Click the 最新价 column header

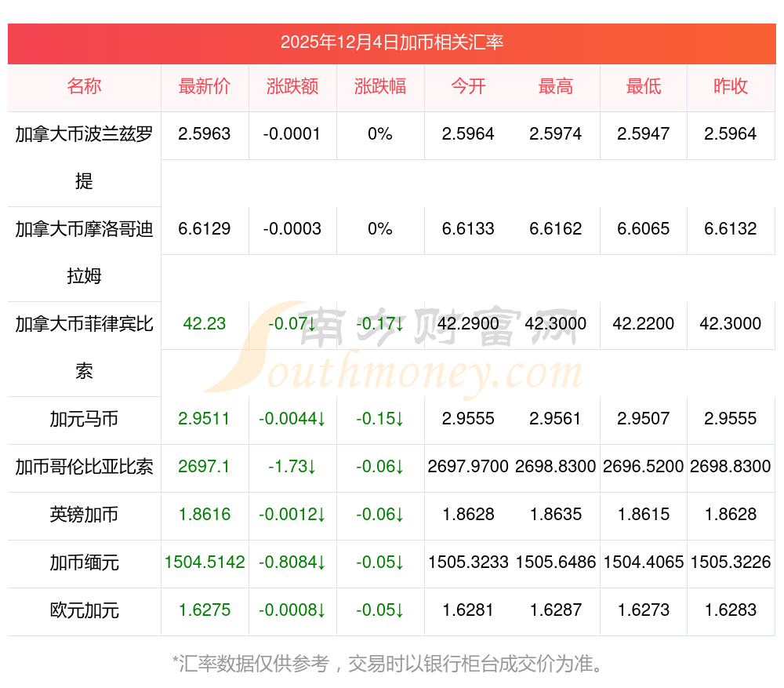[x=205, y=87]
